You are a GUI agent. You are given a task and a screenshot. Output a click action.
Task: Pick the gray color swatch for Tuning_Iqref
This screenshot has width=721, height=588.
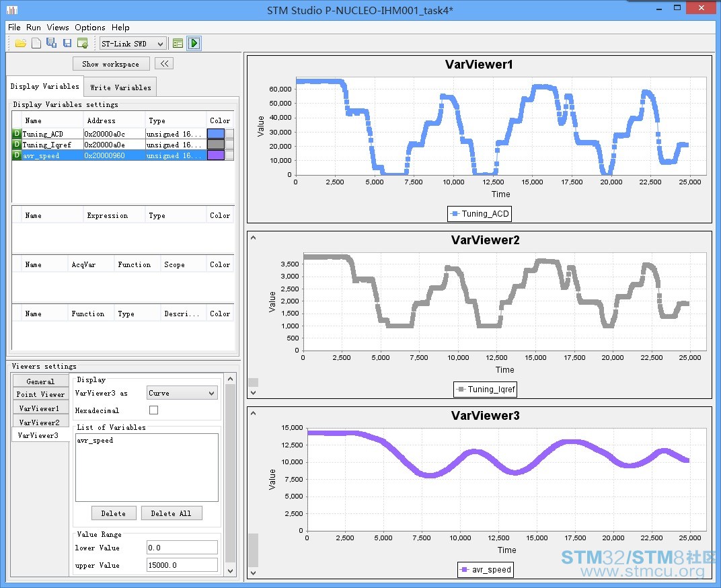coord(216,145)
